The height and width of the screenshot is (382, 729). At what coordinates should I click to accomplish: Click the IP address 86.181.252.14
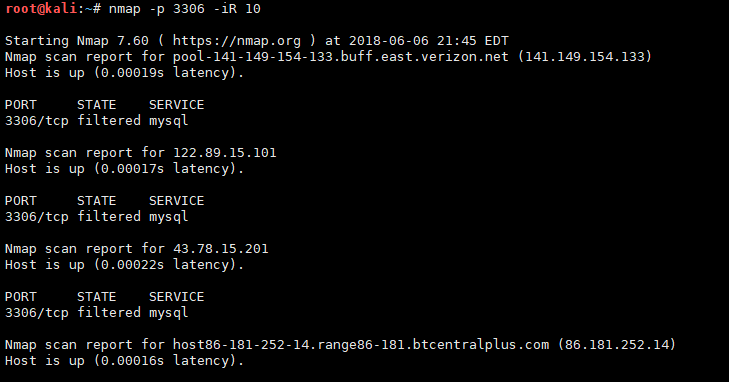click(x=617, y=345)
